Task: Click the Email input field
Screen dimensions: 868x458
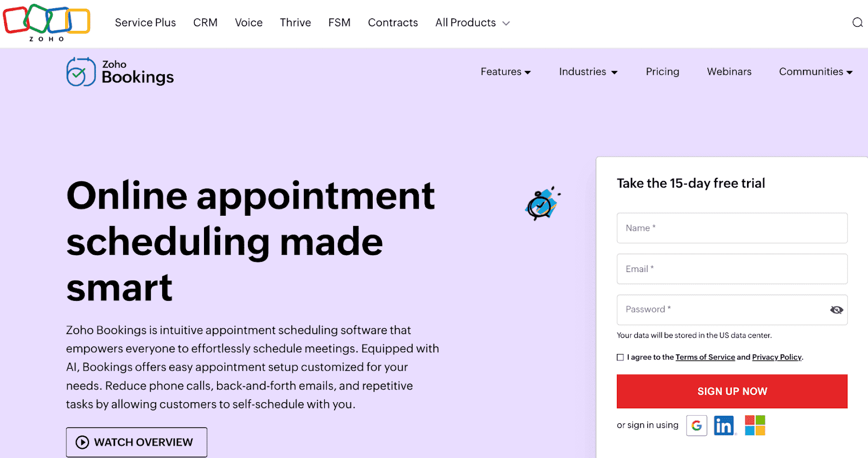Action: tap(731, 269)
